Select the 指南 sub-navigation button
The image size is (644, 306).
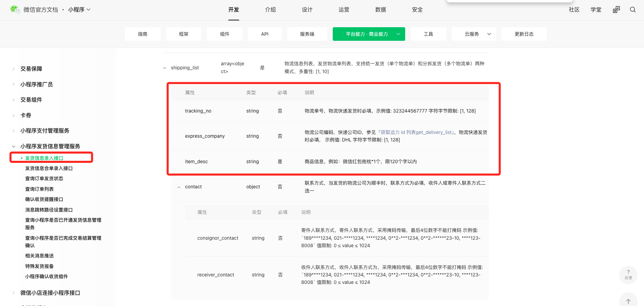coord(143,34)
